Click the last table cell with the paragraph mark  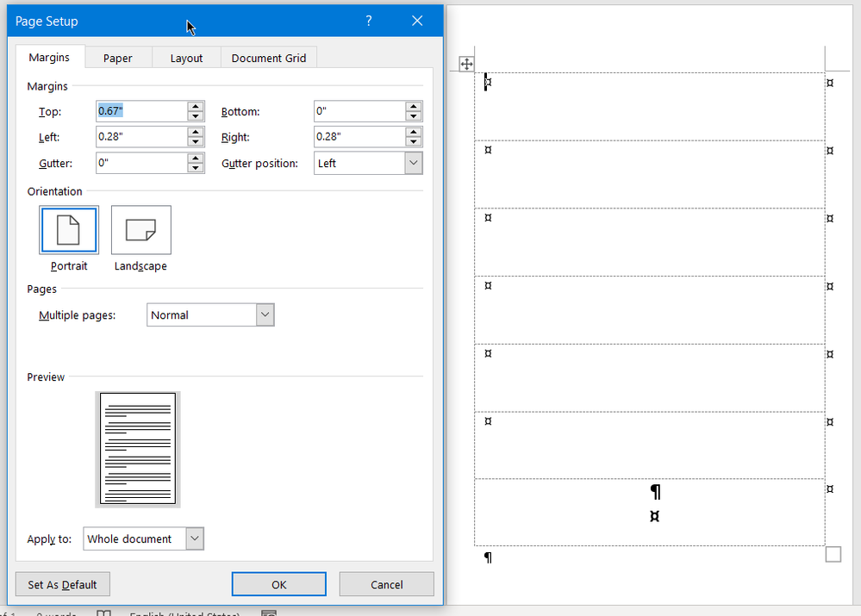pyautogui.click(x=650, y=513)
